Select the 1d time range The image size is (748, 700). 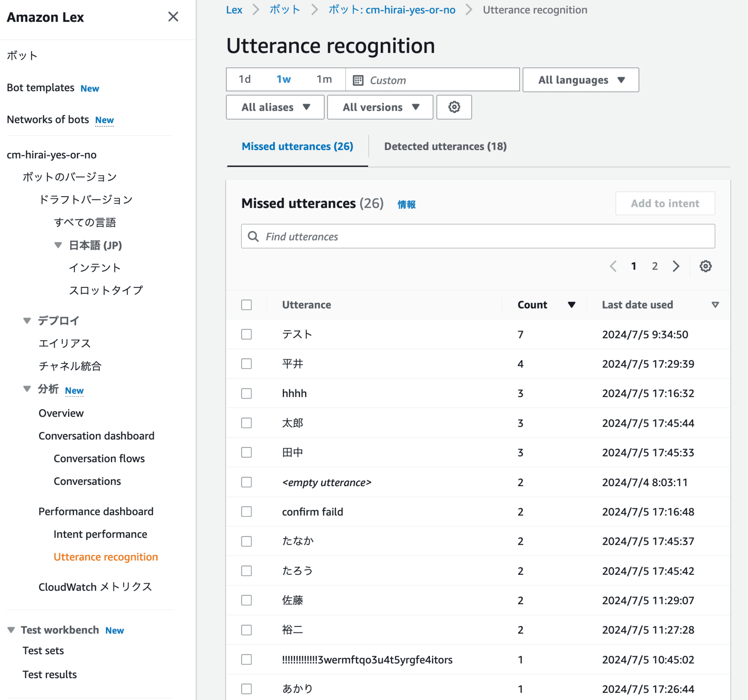[245, 79]
